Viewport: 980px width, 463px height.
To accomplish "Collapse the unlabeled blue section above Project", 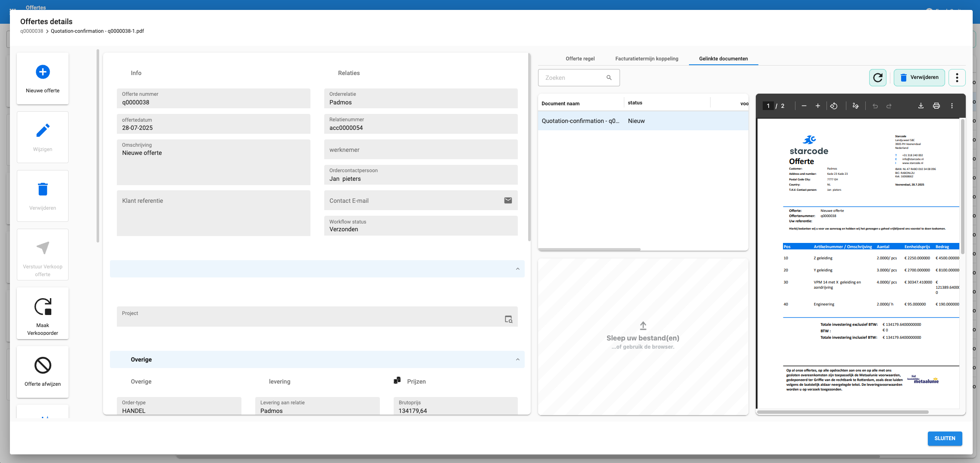I will (x=517, y=269).
